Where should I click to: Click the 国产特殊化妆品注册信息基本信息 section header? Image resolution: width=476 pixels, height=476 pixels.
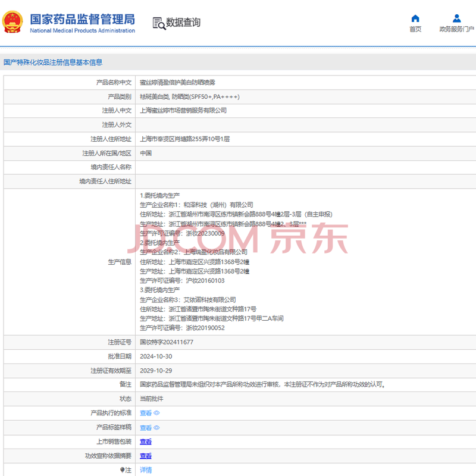click(x=53, y=62)
